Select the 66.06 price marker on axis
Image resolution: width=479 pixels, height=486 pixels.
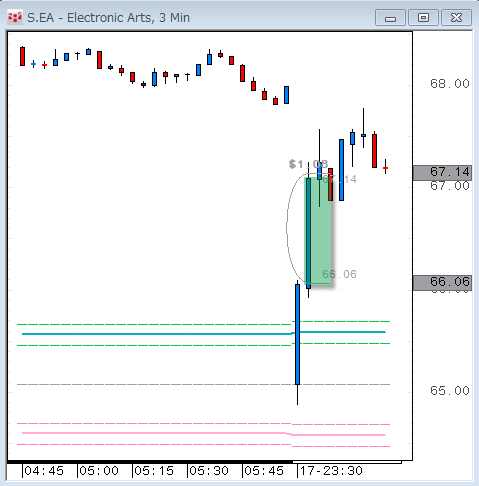pos(442,283)
